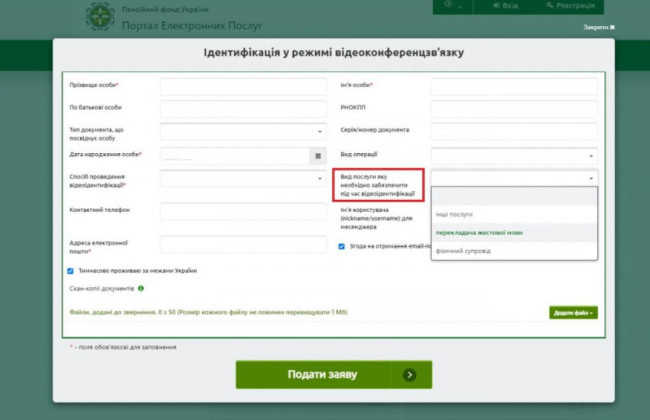650x420 pixels.
Task: Open the calendar icon for birth date
Action: point(318,155)
